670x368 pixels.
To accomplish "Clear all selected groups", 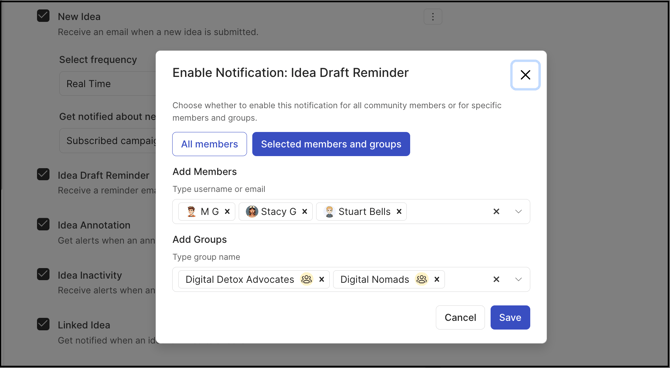I will click(496, 280).
